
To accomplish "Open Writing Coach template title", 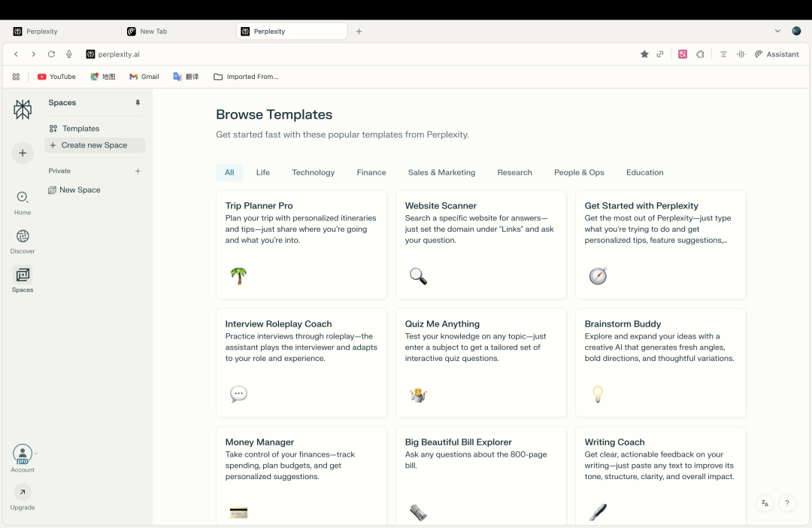I will tap(615, 442).
